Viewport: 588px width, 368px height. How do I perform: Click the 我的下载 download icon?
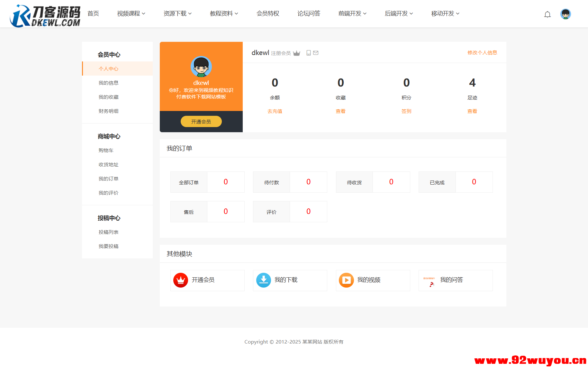pyautogui.click(x=263, y=280)
